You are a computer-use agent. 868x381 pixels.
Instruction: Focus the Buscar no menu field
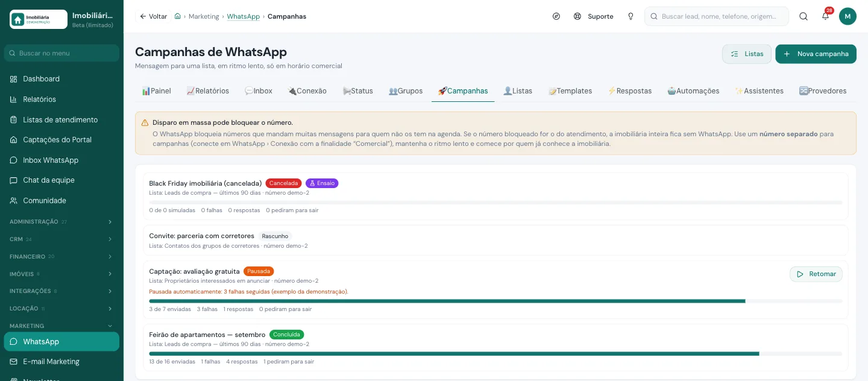[x=61, y=53]
